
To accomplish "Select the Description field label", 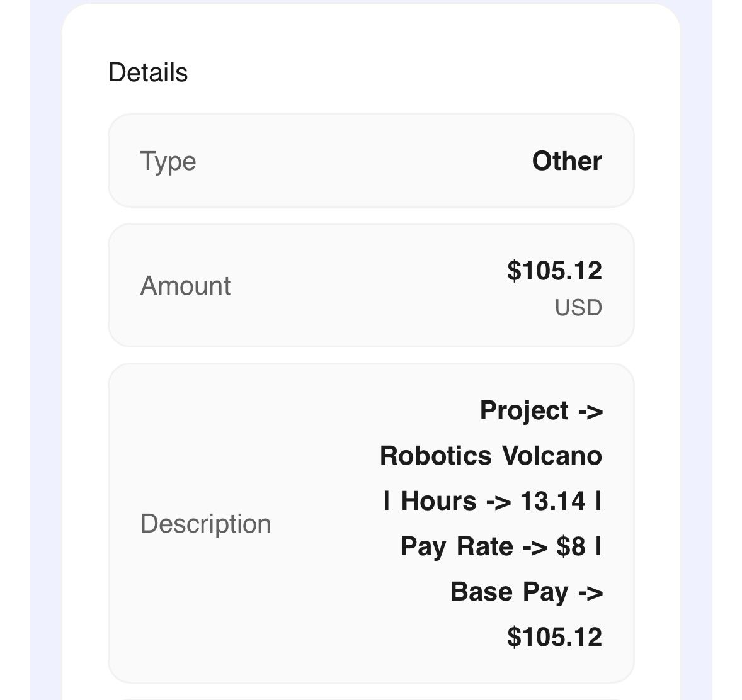I will [205, 524].
